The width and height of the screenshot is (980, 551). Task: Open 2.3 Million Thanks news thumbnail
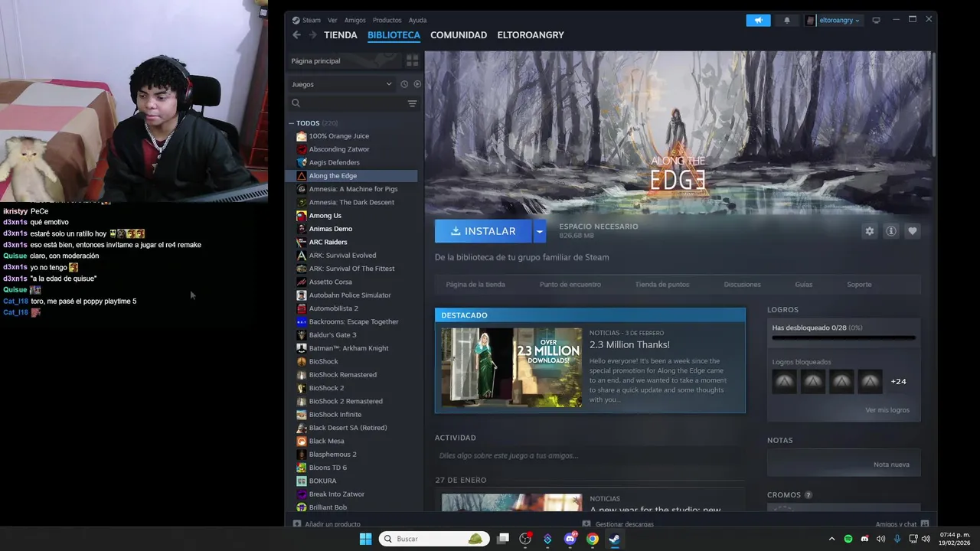[x=511, y=367]
